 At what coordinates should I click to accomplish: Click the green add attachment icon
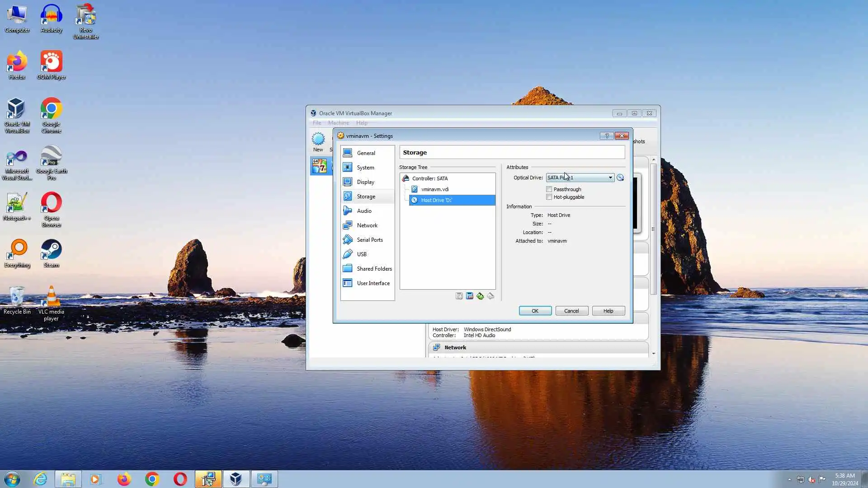480,296
